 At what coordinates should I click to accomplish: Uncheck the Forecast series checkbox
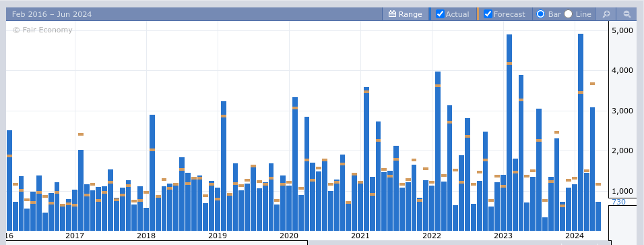488,14
